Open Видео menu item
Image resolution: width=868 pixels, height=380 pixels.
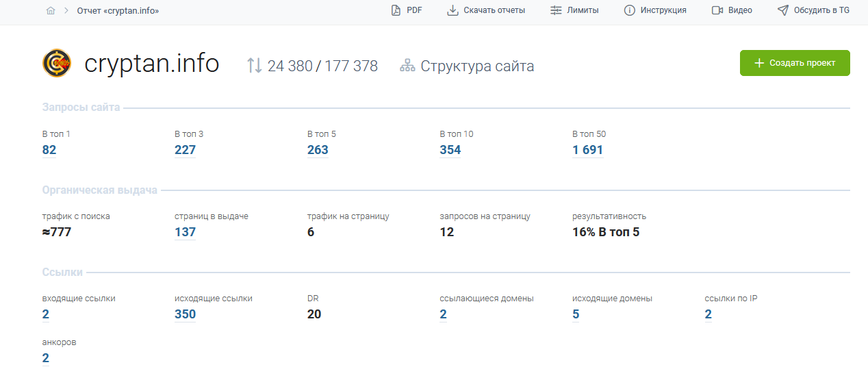732,10
